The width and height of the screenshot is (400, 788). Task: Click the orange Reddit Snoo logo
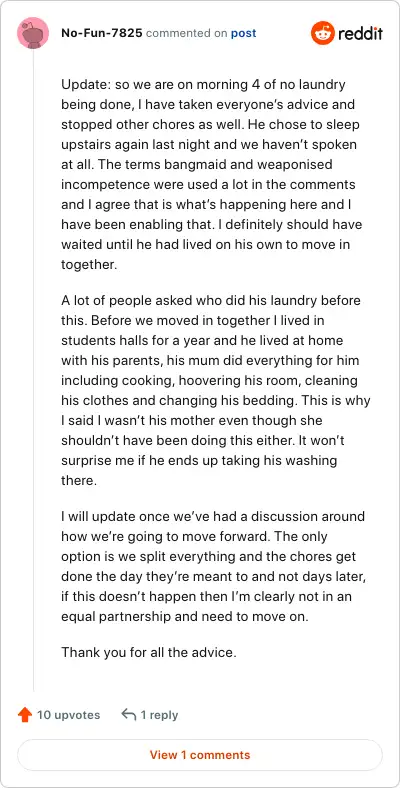click(x=323, y=33)
